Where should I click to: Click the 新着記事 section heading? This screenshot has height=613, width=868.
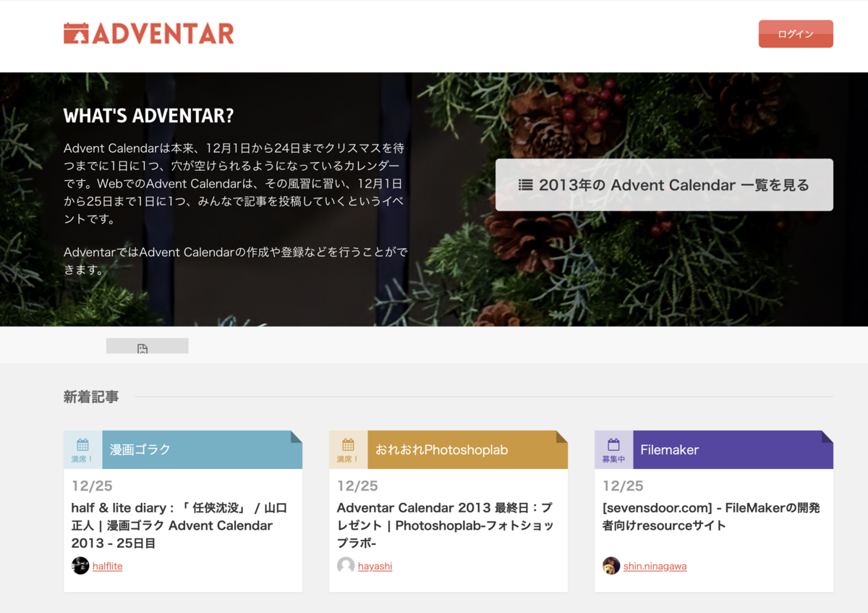point(91,397)
